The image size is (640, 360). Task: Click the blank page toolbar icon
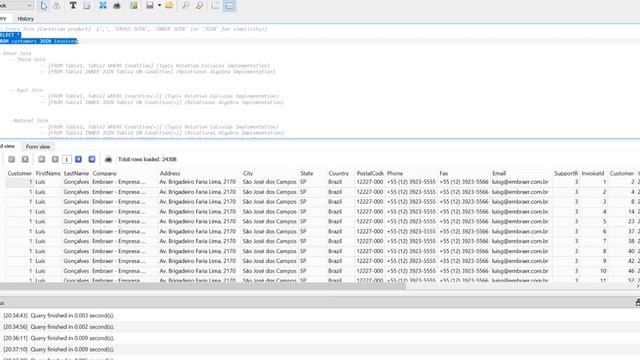(87, 6)
